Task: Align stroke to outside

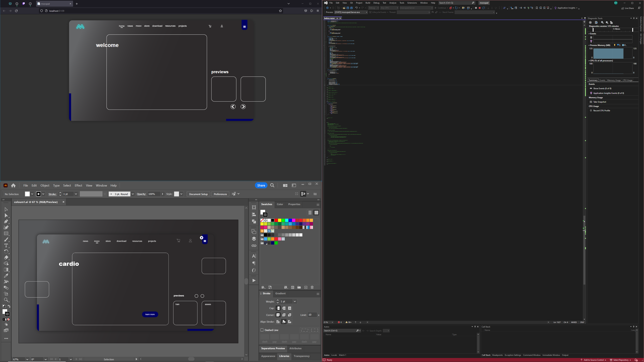Action: point(290,322)
